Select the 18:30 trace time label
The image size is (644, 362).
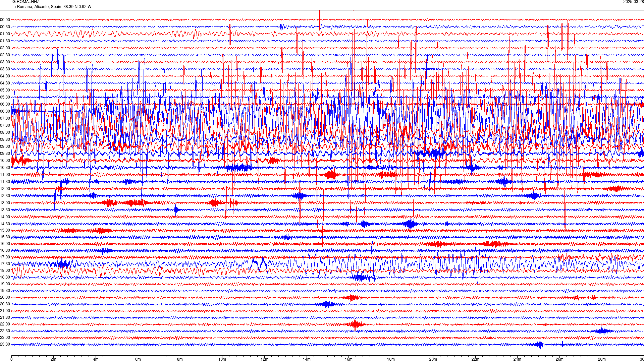[x=5, y=277]
